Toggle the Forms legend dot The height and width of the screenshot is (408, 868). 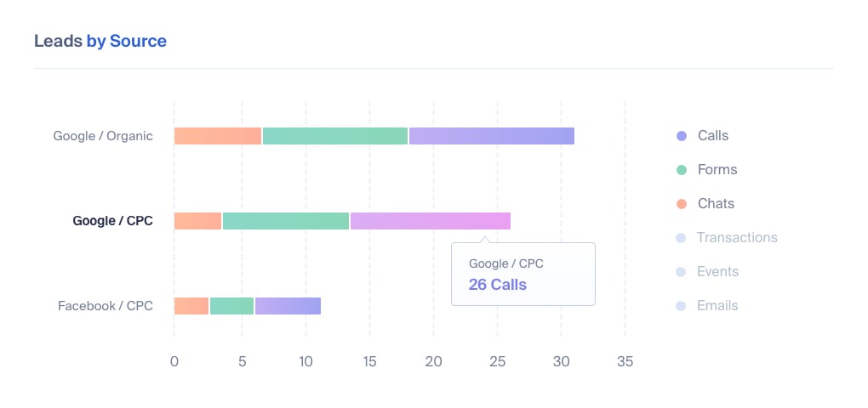click(x=682, y=170)
